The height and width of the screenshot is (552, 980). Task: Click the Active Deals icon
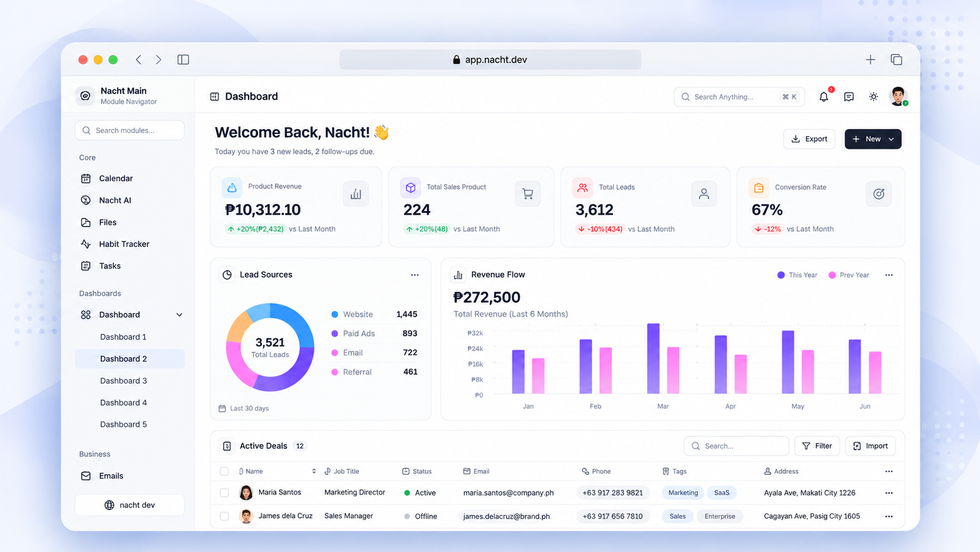(x=227, y=446)
